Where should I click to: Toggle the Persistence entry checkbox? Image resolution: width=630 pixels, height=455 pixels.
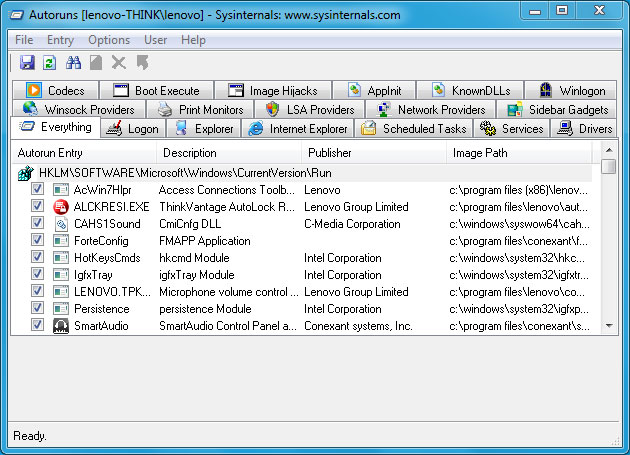click(x=37, y=309)
